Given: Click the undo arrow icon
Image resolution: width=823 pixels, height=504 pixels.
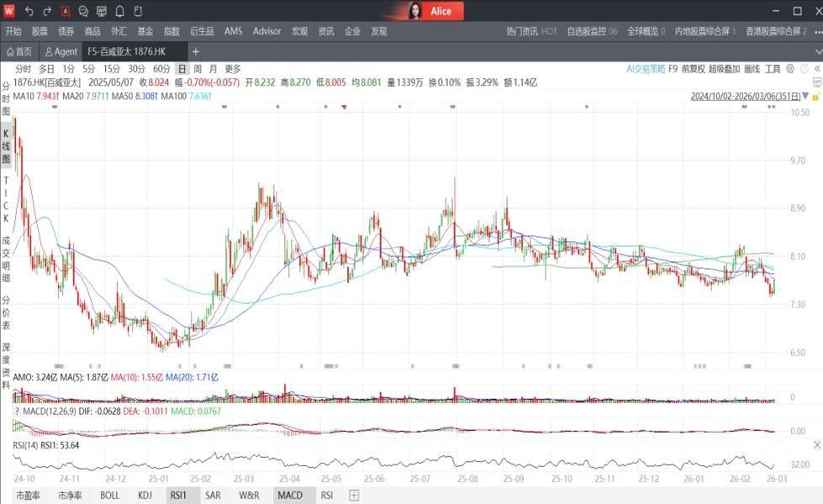Looking at the screenshot, I should (x=29, y=11).
